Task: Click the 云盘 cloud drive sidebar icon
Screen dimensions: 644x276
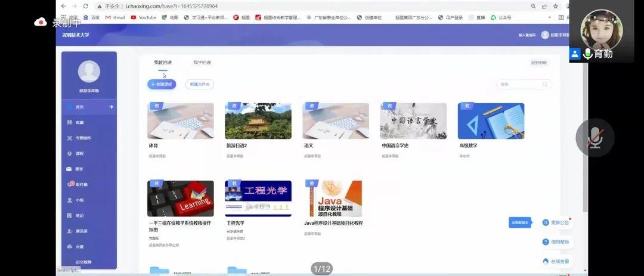Action: tap(70, 246)
